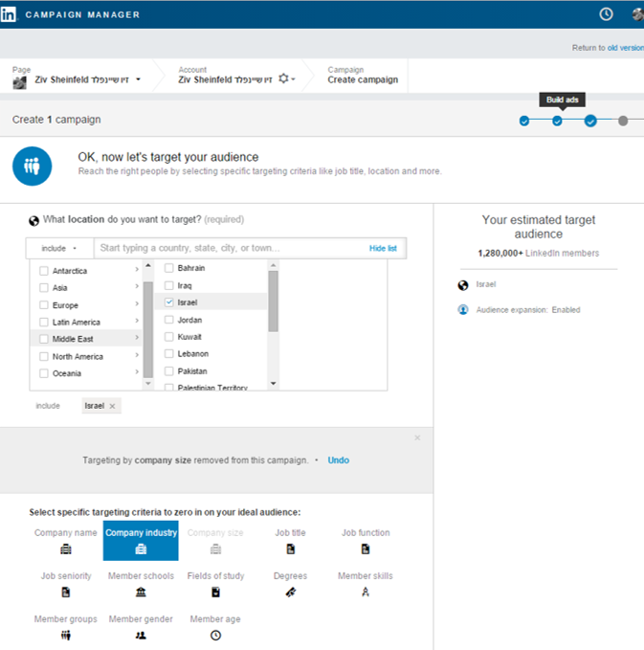Image resolution: width=644 pixels, height=650 pixels.
Task: Check the Iraq checkbox
Action: [x=168, y=285]
